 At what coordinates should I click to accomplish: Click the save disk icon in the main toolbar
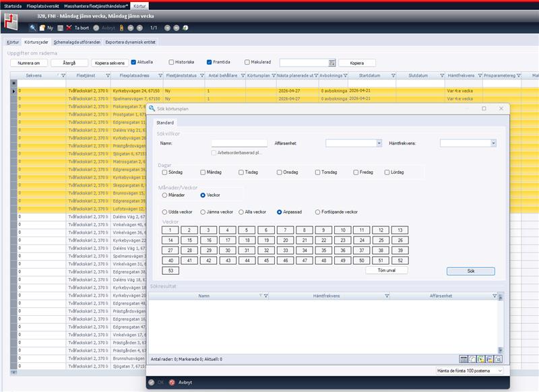(x=60, y=28)
